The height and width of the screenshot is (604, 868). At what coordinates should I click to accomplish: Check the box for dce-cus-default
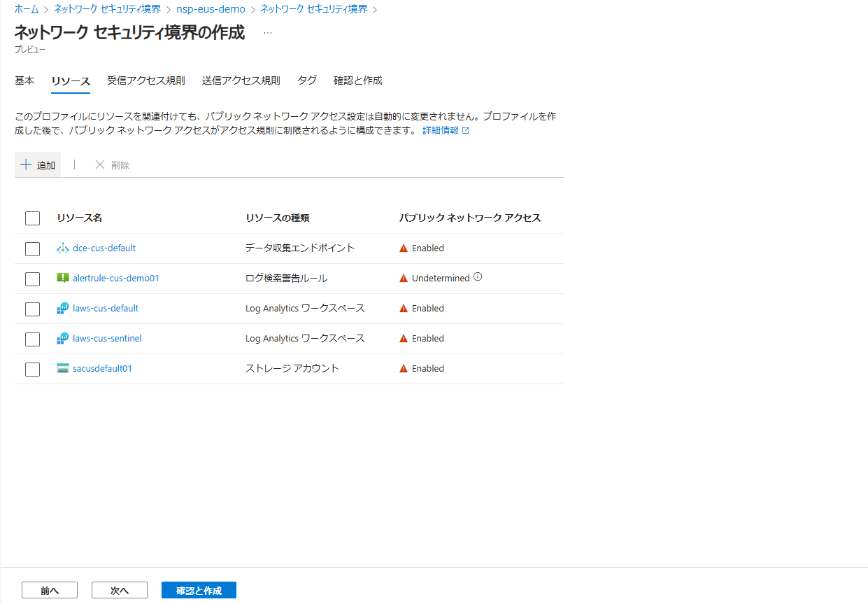[32, 248]
